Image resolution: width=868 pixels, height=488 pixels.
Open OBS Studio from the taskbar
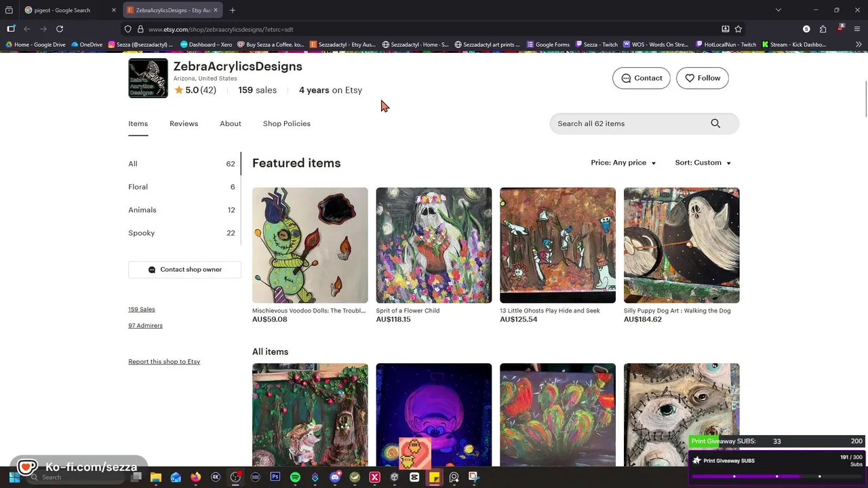[x=235, y=477]
